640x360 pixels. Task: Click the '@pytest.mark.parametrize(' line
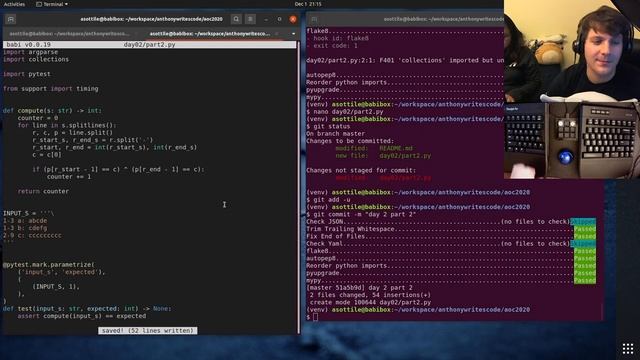(49, 265)
